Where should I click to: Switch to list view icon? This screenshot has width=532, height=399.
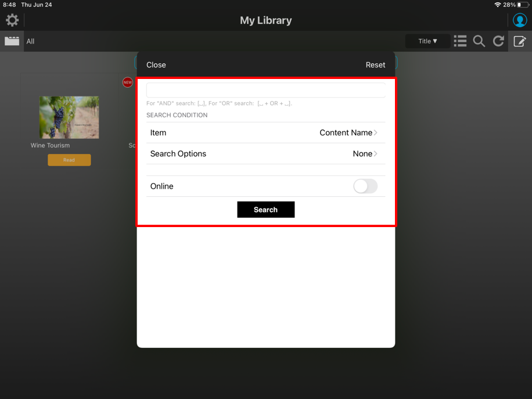click(x=460, y=41)
